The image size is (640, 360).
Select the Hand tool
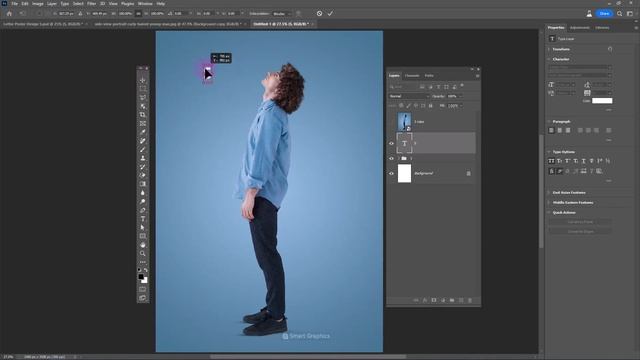tap(142, 245)
